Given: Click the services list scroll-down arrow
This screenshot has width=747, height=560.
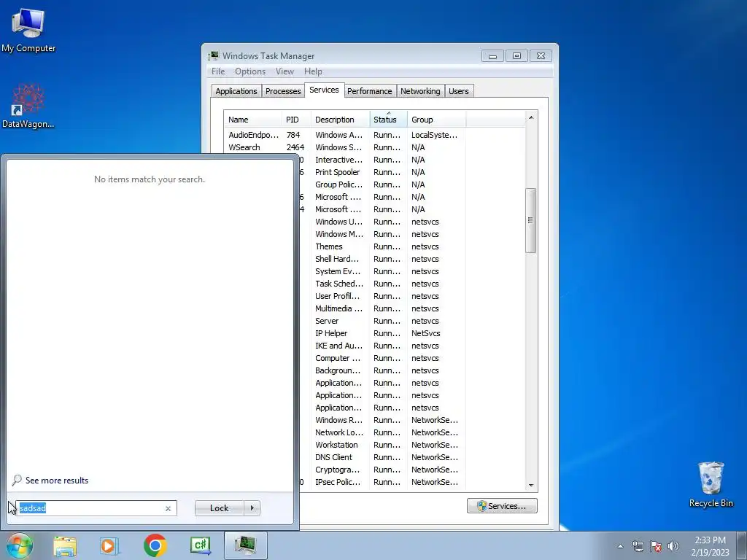Looking at the screenshot, I should [531, 486].
